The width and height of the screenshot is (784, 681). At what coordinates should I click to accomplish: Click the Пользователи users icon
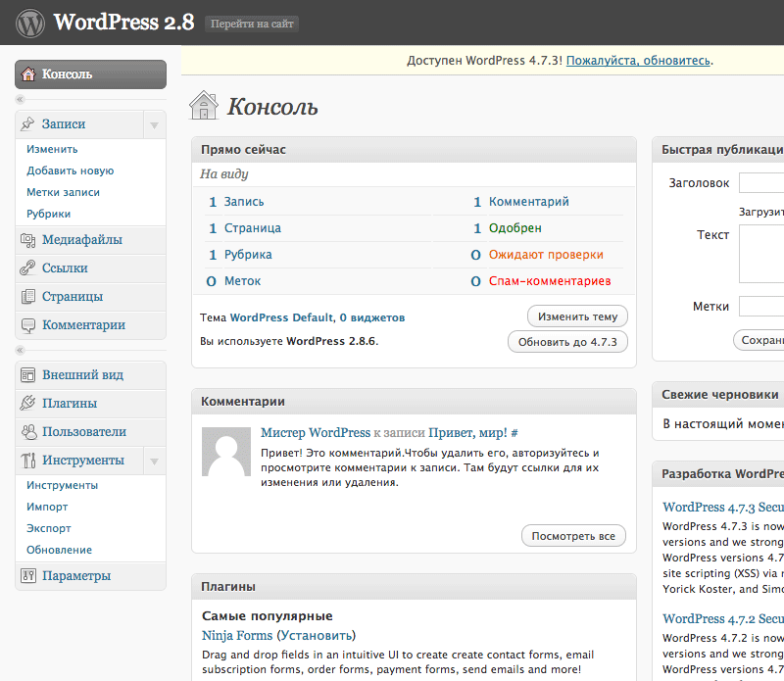28,432
